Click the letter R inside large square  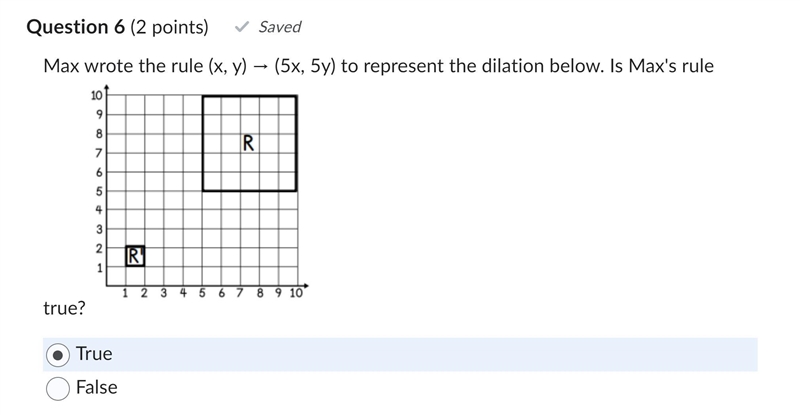point(248,143)
